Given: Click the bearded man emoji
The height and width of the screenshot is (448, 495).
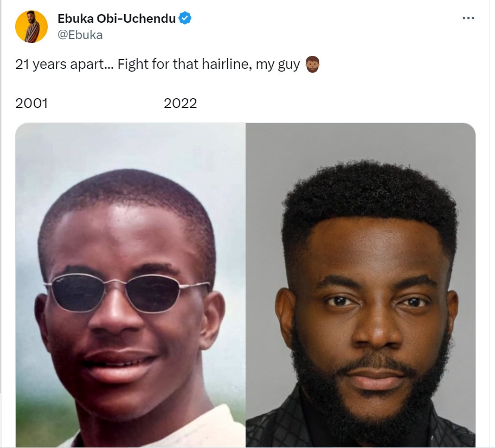Looking at the screenshot, I should point(312,65).
